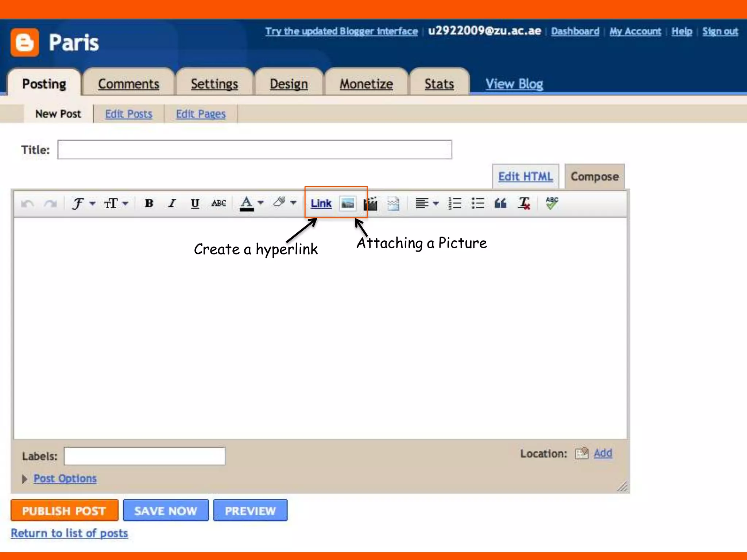Switch to the Design tab

click(x=289, y=83)
